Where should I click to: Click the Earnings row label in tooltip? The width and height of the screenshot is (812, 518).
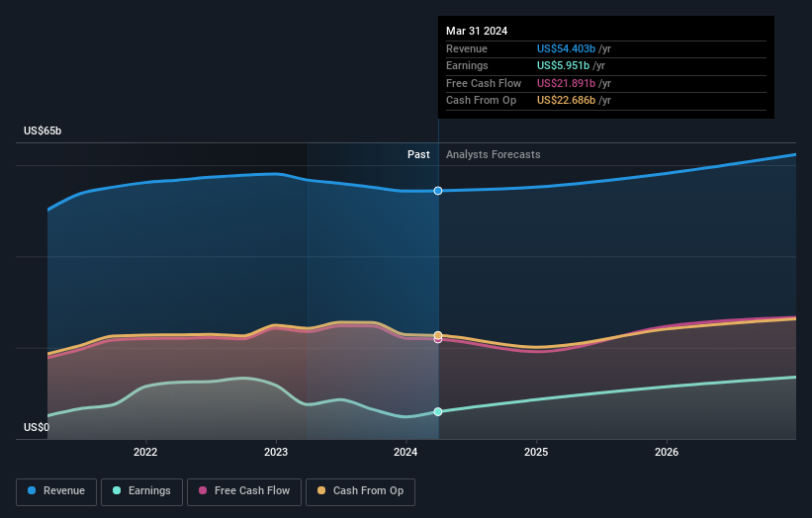click(467, 65)
